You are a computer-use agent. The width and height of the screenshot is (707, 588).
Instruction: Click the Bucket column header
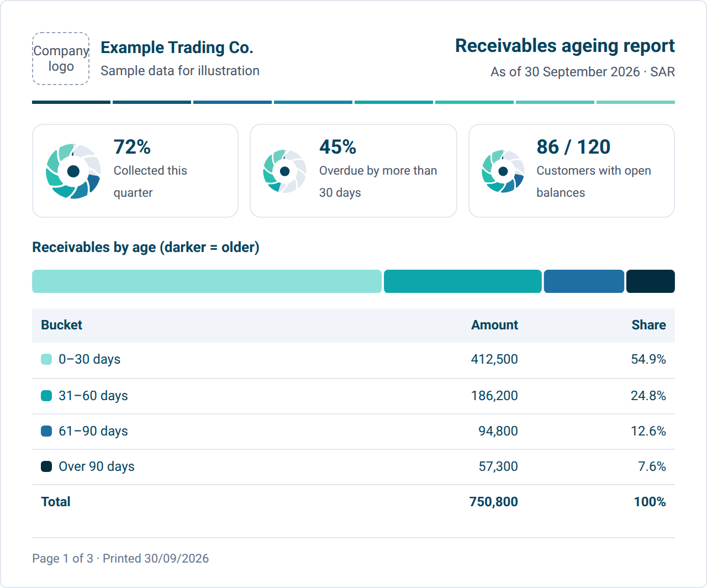(x=61, y=325)
